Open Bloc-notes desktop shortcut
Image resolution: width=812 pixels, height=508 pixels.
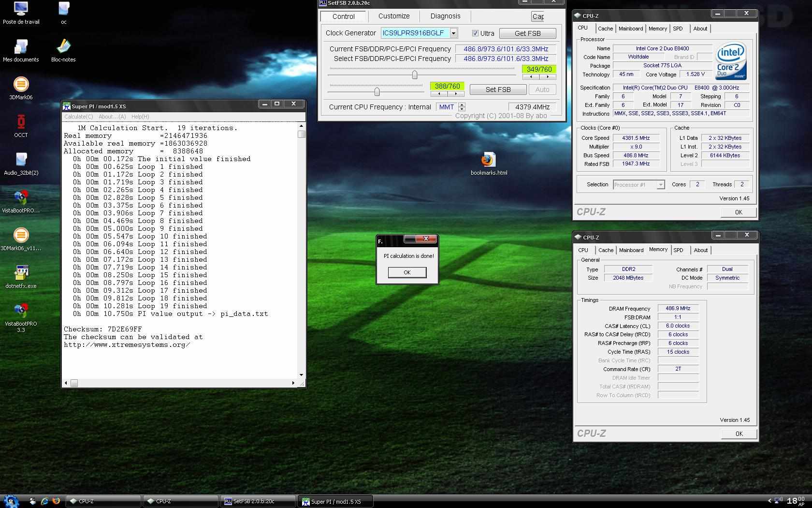[x=63, y=50]
